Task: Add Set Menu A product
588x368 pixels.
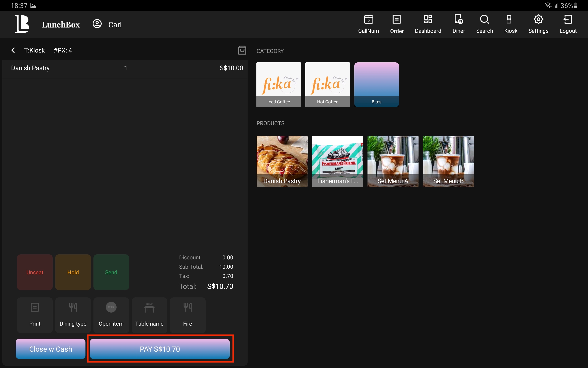Action: pos(393,161)
